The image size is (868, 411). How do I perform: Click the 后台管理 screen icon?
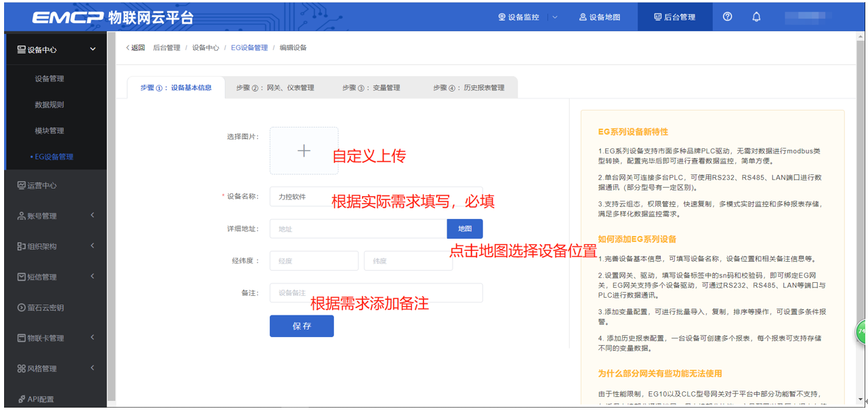(x=658, y=18)
